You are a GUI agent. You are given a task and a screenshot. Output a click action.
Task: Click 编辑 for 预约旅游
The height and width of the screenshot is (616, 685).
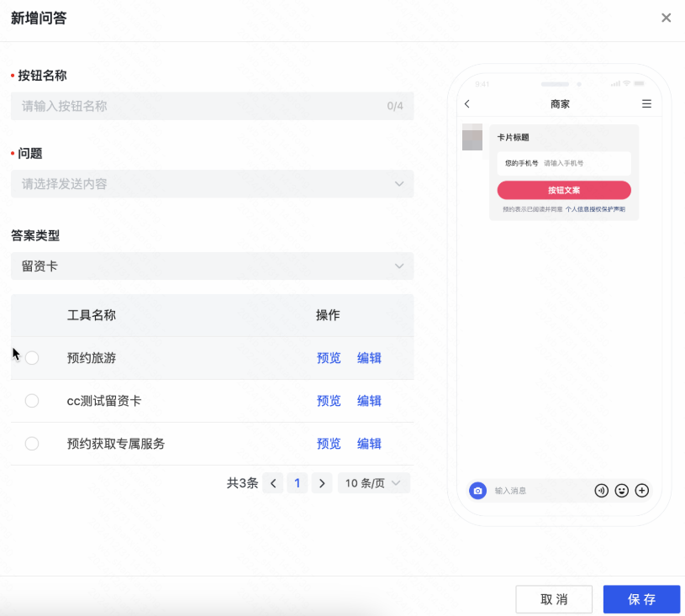369,358
